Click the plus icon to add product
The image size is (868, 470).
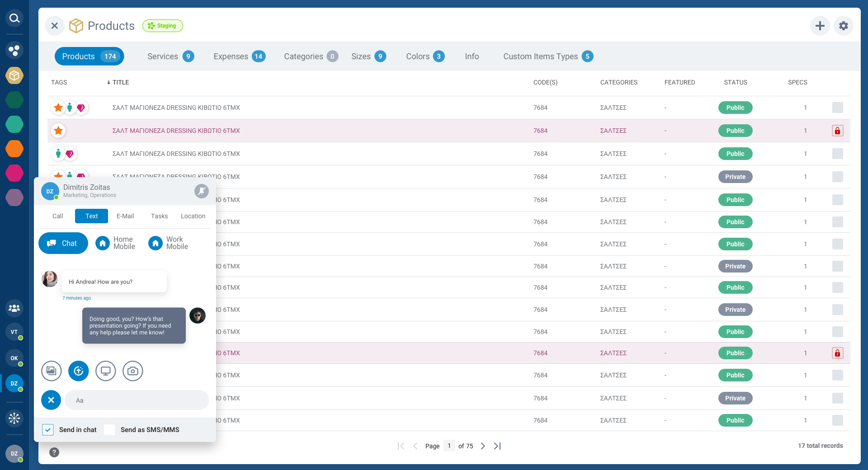820,26
